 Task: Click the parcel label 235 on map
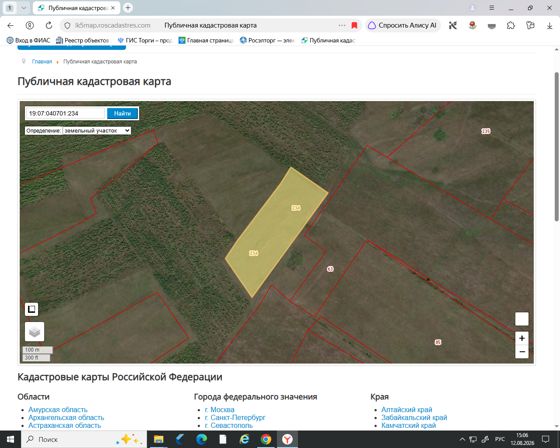486,131
